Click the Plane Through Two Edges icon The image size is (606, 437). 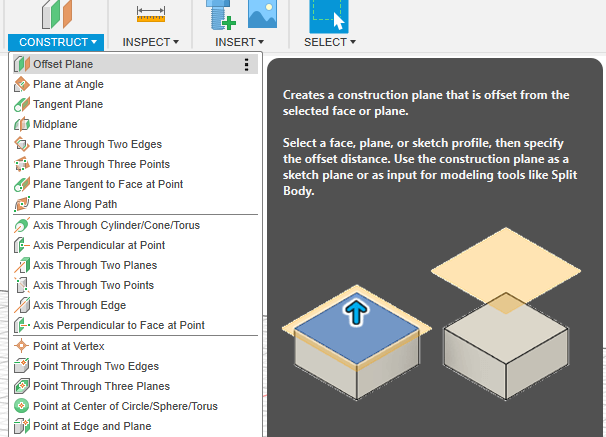[22, 144]
